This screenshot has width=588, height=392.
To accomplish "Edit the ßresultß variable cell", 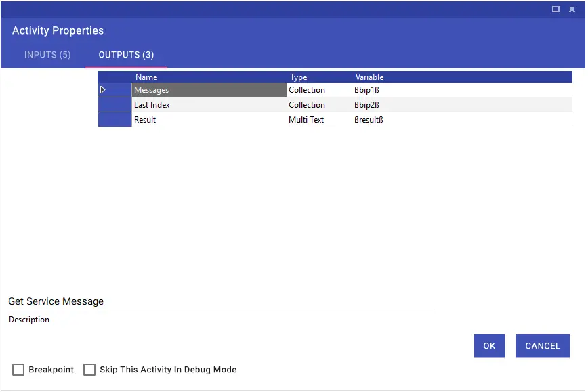I will click(463, 120).
